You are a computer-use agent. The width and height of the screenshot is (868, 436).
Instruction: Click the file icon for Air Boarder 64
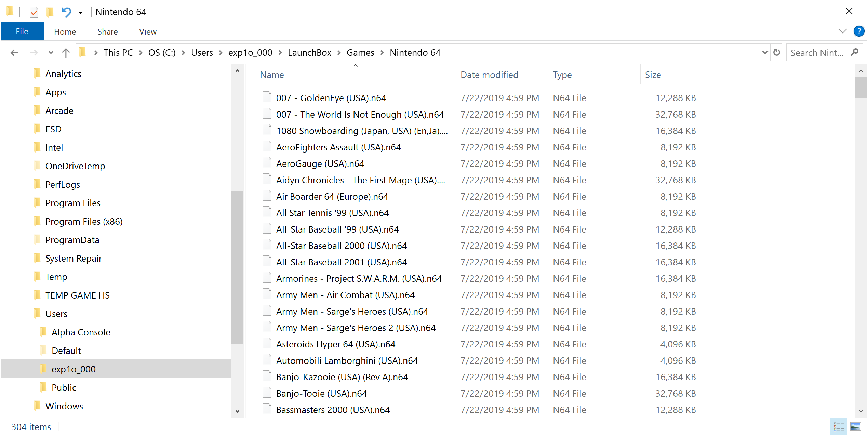coord(267,196)
